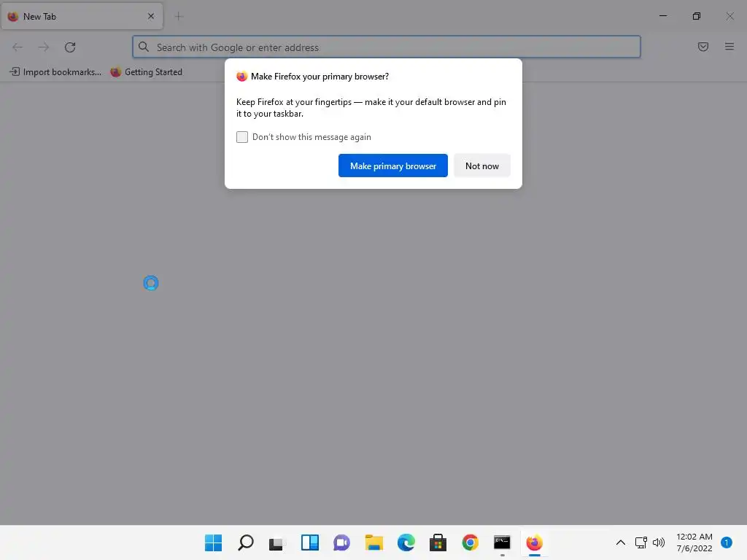The width and height of the screenshot is (747, 560).
Task: Launch Google Chrome from the taskbar
Action: pos(471,542)
